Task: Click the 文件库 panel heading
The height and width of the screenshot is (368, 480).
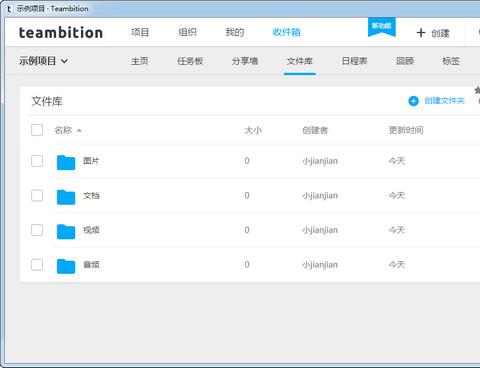Action: coord(47,101)
